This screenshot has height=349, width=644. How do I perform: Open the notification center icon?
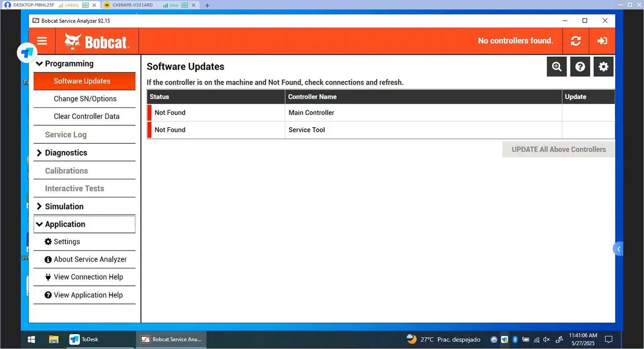pos(609,339)
